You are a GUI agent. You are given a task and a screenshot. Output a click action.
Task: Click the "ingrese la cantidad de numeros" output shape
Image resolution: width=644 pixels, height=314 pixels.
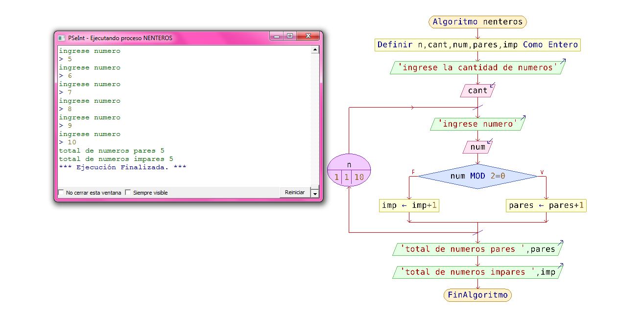point(477,67)
